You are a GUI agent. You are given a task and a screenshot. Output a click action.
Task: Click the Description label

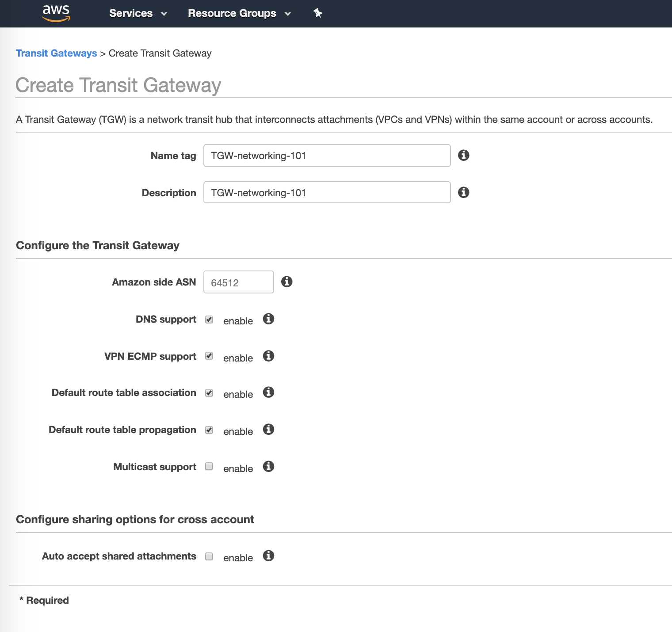[169, 193]
